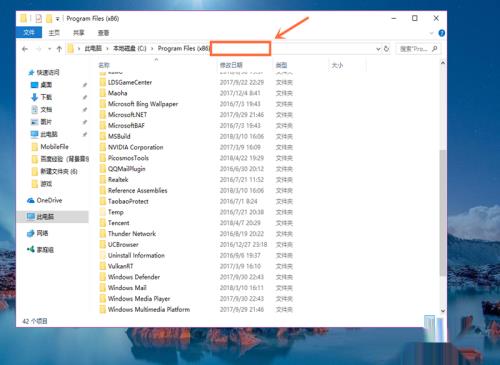500x365 pixels.
Task: Click the new folder icon in title bar
Action: point(49,18)
